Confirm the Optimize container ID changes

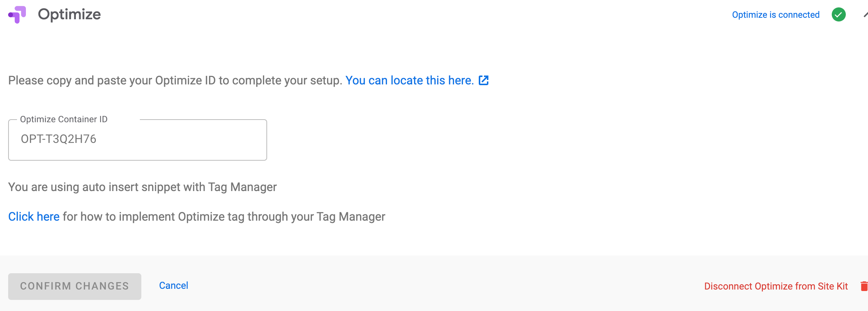[74, 286]
